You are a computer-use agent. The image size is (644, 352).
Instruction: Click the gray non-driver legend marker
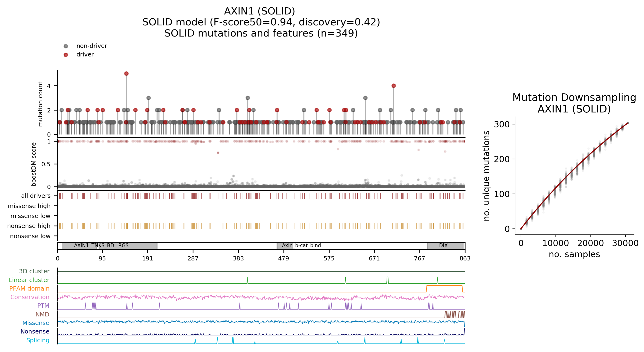[x=66, y=46]
